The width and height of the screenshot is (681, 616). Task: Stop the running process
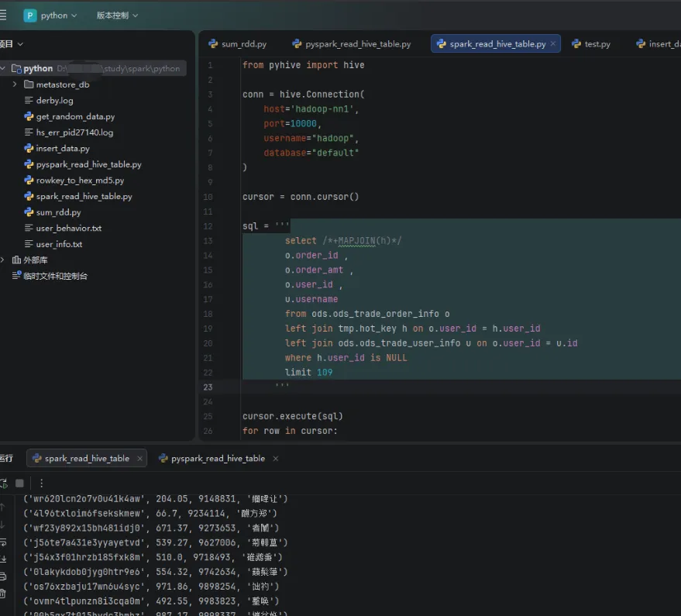click(19, 483)
